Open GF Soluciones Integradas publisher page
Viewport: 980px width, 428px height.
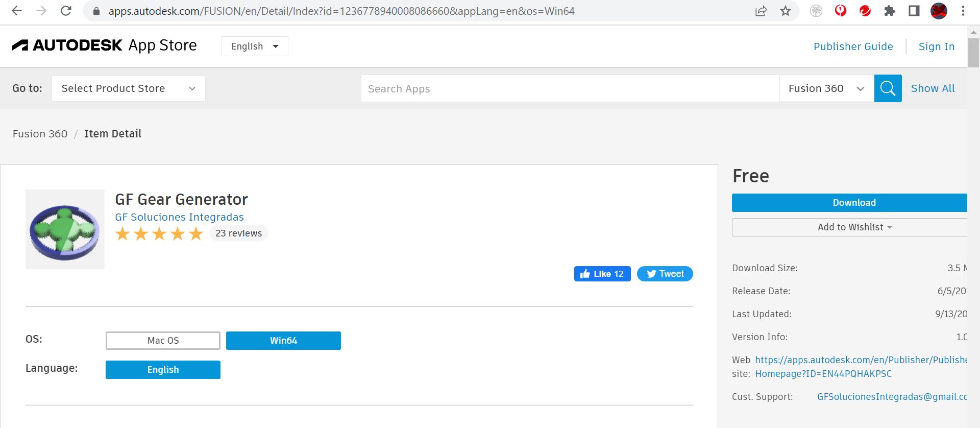tap(179, 217)
